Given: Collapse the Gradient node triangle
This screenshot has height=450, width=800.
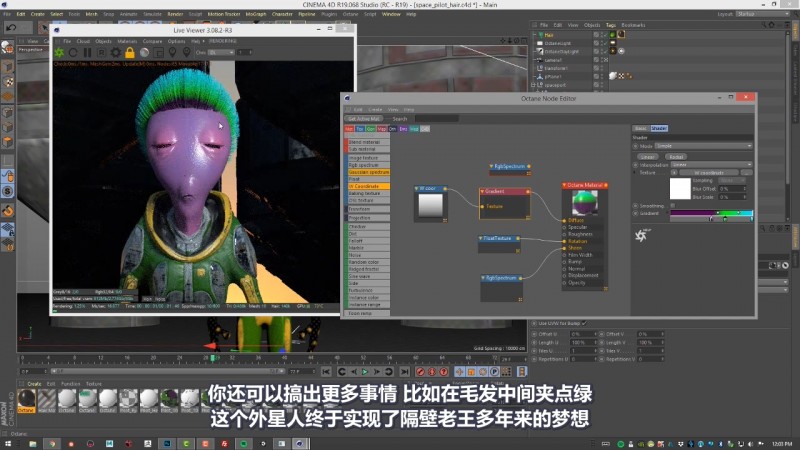Looking at the screenshot, I should tap(482, 192).
